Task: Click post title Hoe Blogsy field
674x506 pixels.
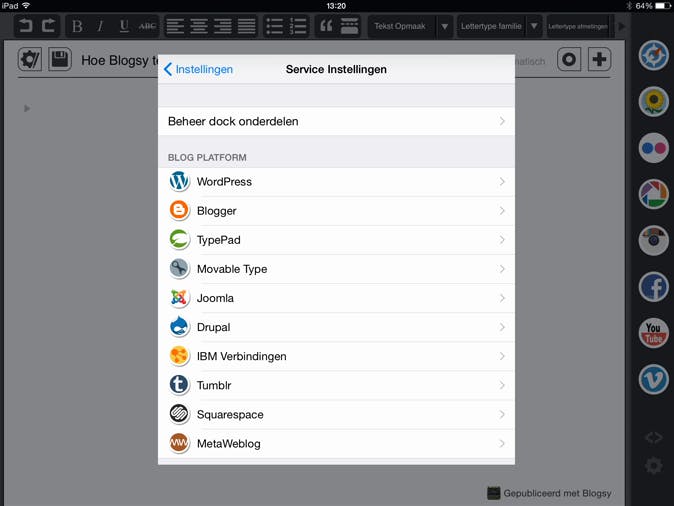Action: coord(119,61)
